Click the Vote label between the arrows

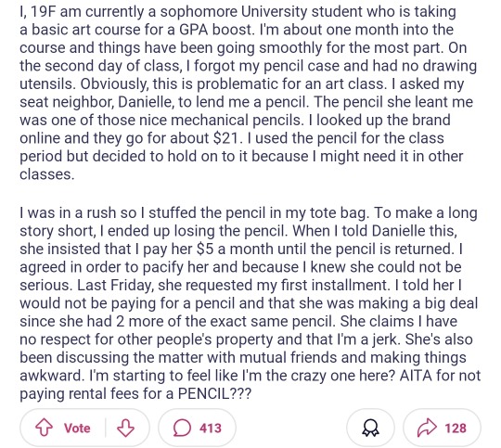(77, 428)
